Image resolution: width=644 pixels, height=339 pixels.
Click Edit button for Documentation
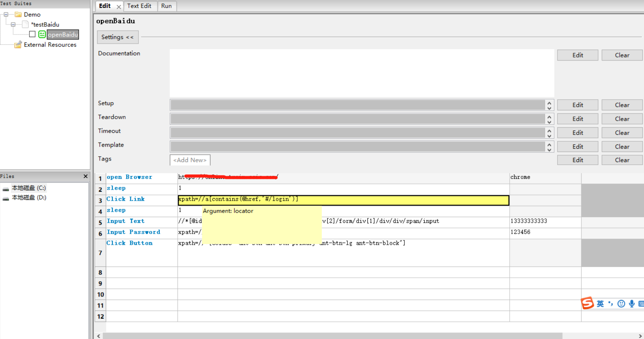[x=578, y=55]
